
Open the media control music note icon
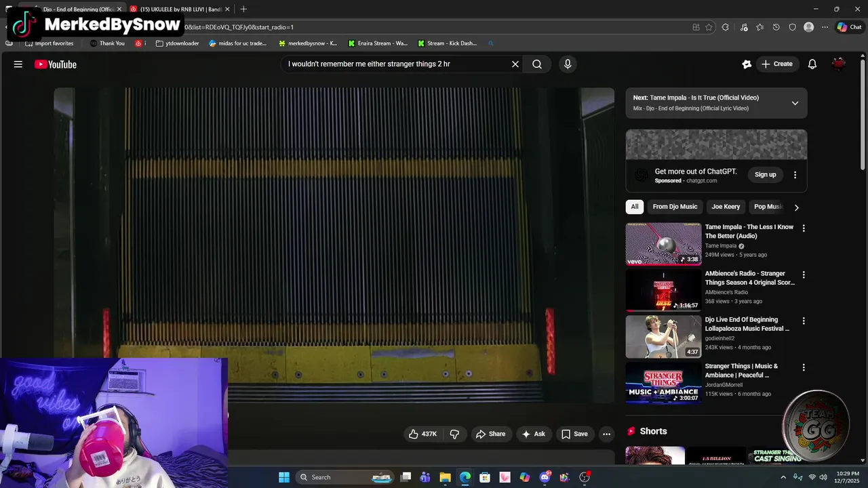click(744, 27)
